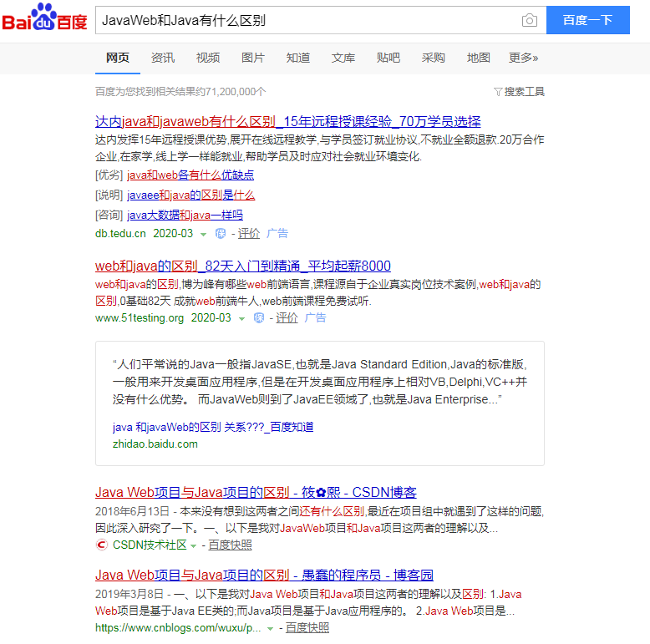
Task: Open javaee和java的区别是什么 sublink
Action: (x=190, y=195)
